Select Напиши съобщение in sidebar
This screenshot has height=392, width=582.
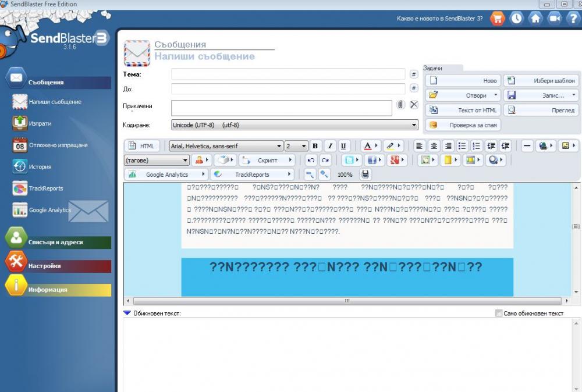tap(47, 102)
